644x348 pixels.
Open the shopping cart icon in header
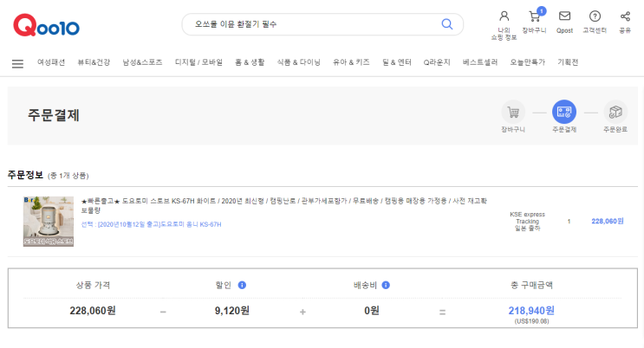coord(534,16)
